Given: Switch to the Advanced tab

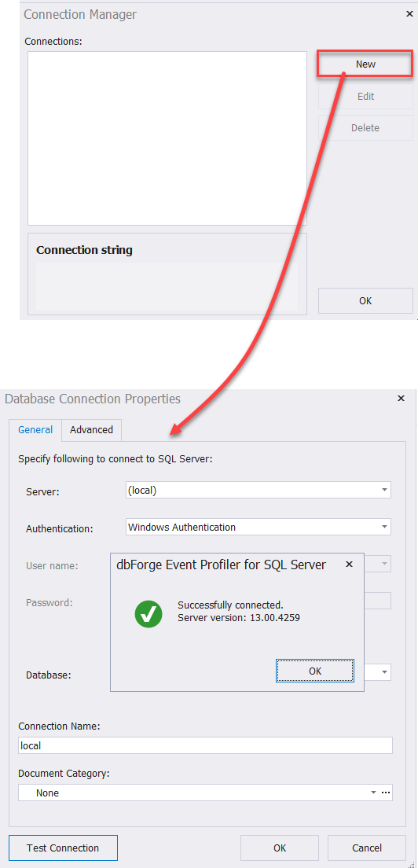Looking at the screenshot, I should (x=91, y=429).
